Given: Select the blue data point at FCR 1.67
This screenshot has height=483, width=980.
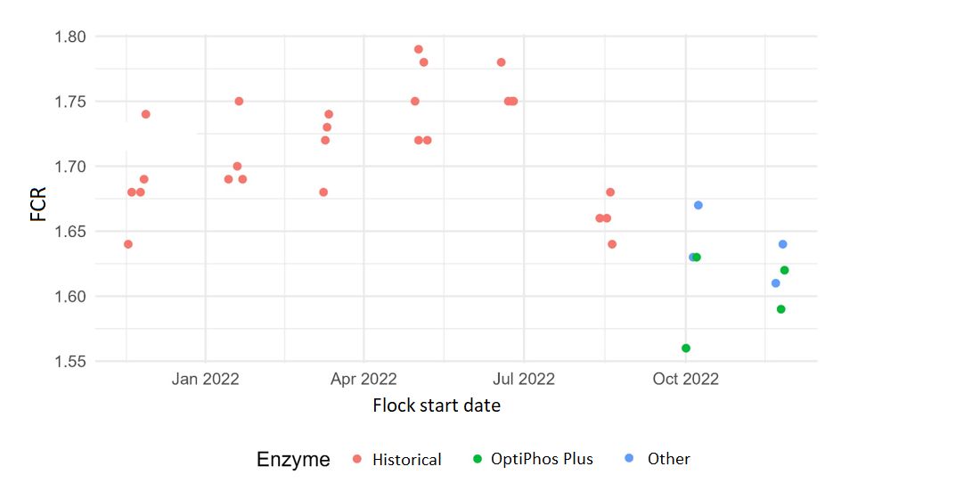Looking at the screenshot, I should (698, 205).
